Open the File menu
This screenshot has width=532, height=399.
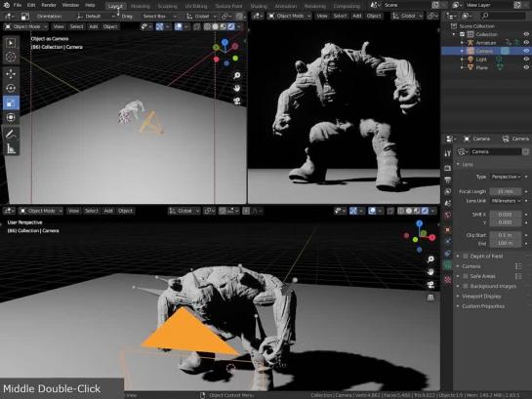tap(17, 5)
